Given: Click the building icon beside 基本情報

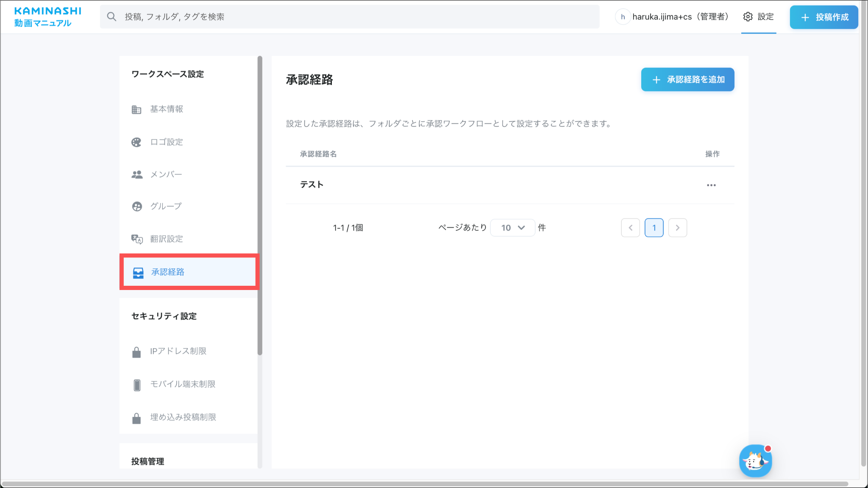Looking at the screenshot, I should [136, 110].
